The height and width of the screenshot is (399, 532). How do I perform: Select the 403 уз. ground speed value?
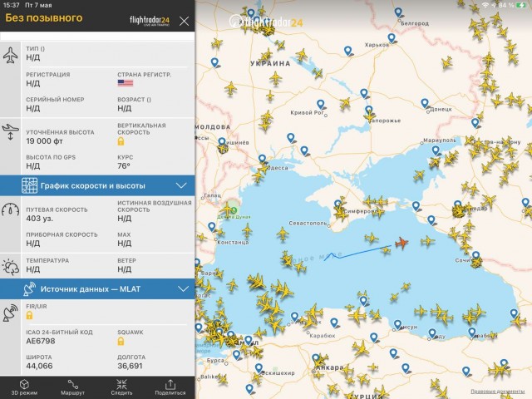pyautogui.click(x=39, y=218)
